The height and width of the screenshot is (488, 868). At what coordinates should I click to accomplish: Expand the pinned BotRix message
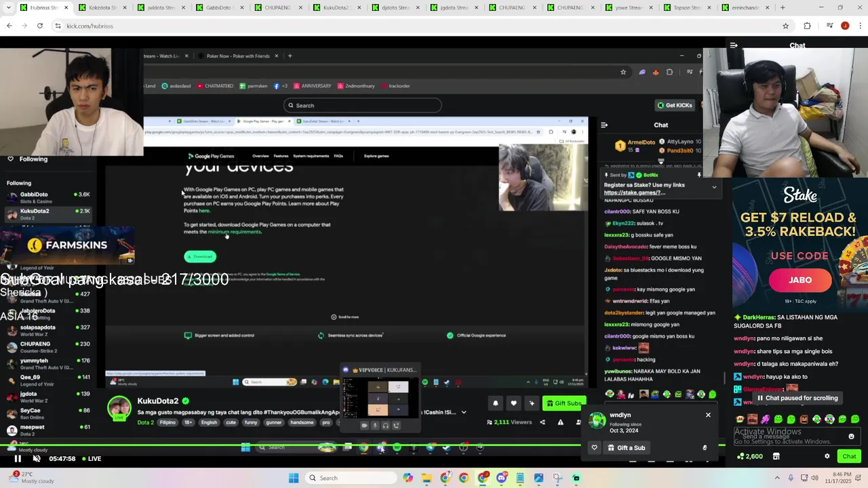tap(714, 187)
